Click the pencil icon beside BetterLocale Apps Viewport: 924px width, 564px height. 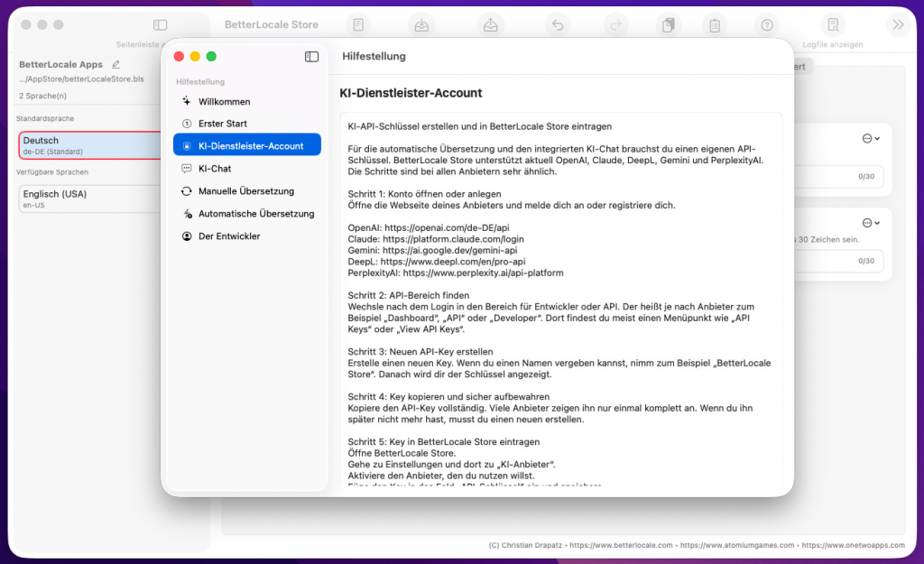(115, 65)
